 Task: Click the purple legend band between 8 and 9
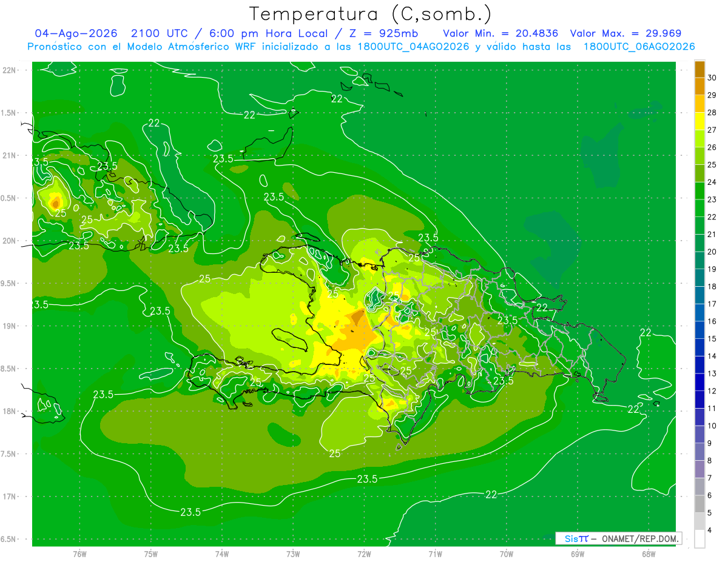699,452
